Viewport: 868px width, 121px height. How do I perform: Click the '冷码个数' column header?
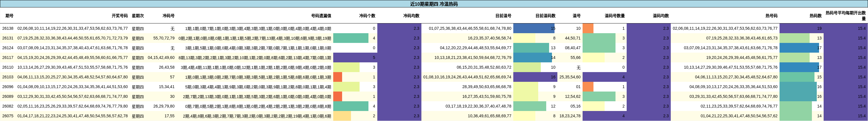point(367,16)
